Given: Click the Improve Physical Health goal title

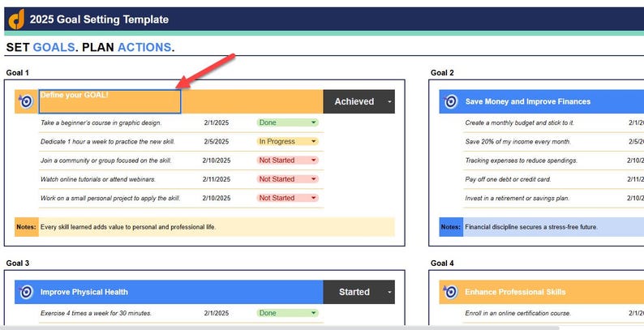Looking at the screenshot, I should [84, 292].
